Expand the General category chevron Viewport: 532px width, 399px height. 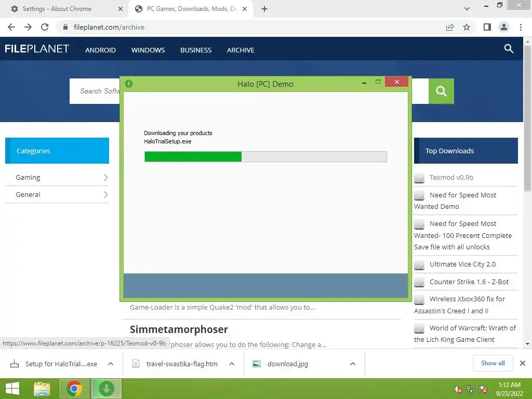[105, 194]
